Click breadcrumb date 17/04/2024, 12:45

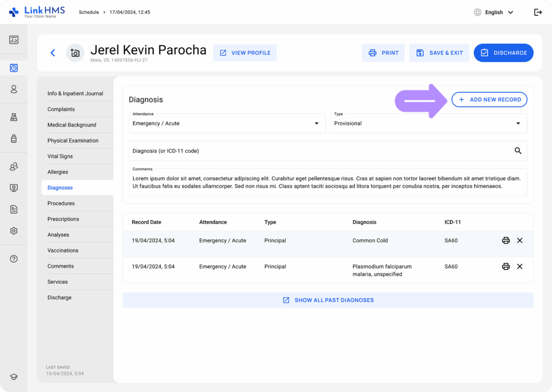[x=130, y=12]
